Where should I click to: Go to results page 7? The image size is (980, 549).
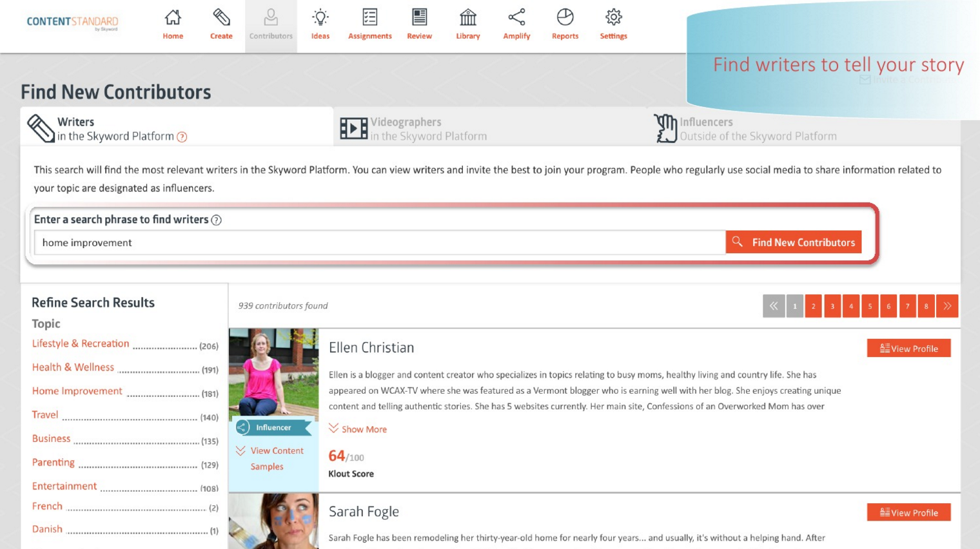[x=907, y=306]
